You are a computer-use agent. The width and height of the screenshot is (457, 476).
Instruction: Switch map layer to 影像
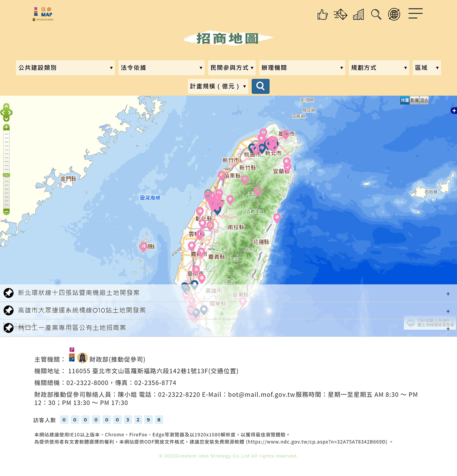coord(414,100)
